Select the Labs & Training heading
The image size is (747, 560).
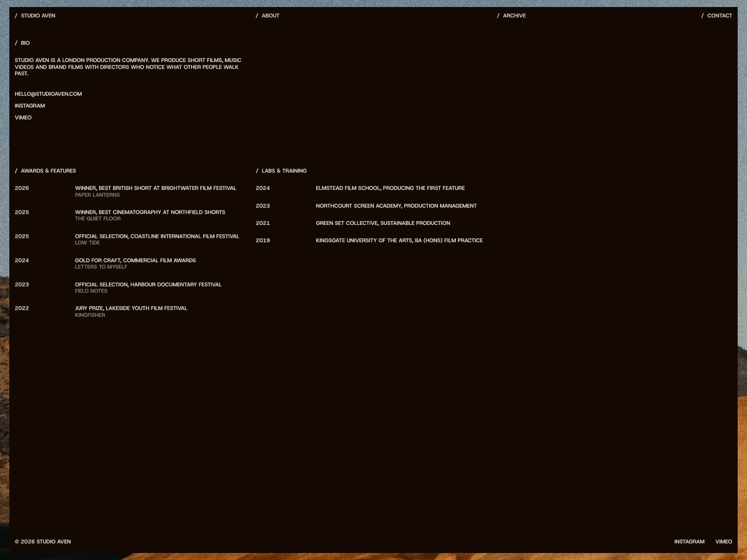(x=281, y=171)
